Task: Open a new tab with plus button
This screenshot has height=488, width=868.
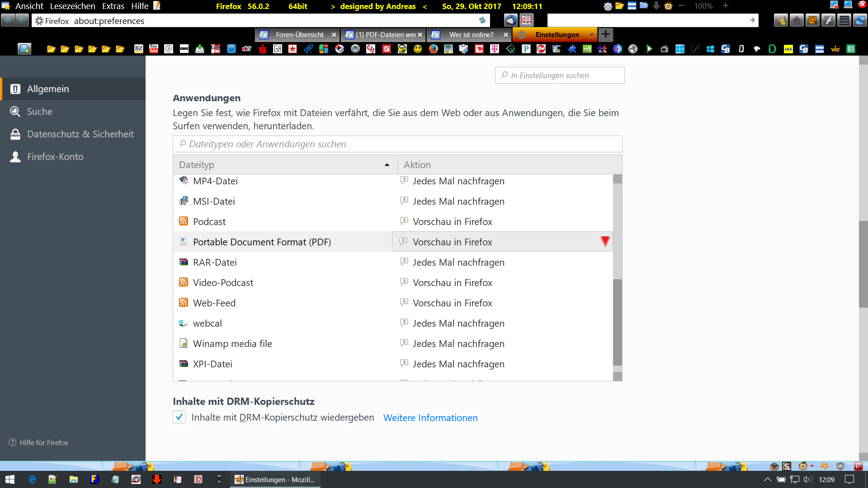Action: [x=606, y=34]
